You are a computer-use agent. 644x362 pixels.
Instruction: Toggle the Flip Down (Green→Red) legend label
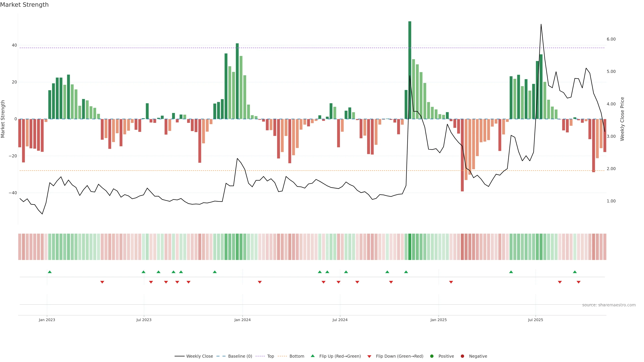(399, 356)
